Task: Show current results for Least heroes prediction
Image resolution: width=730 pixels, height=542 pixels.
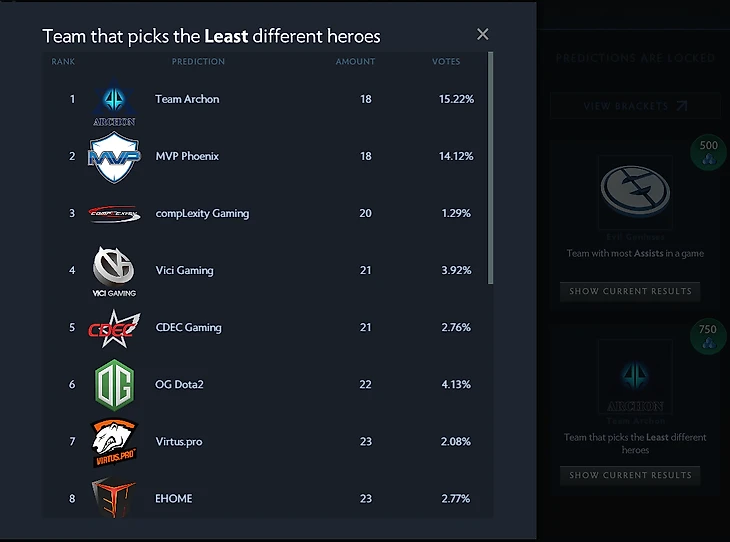Action: pos(630,475)
